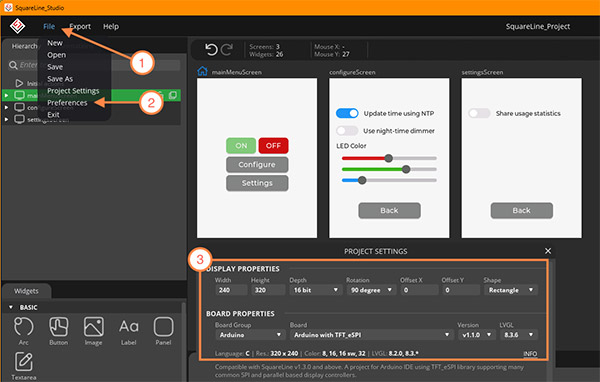The image size is (600, 382).
Task: Select the Arc widget
Action: point(23,331)
